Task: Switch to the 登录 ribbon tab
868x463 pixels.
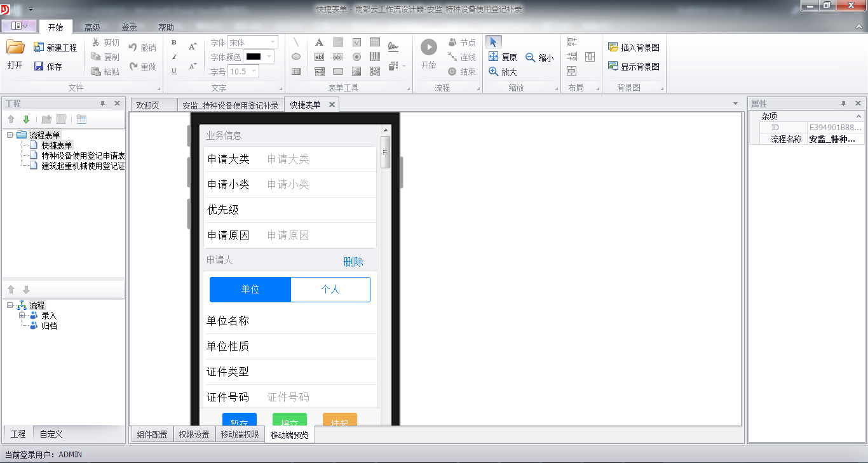Action: click(x=129, y=27)
